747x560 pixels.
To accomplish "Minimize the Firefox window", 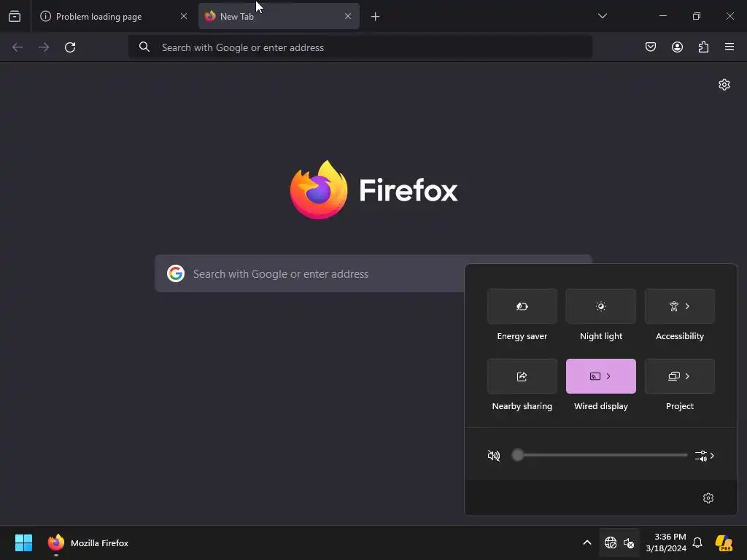I will coord(662,16).
